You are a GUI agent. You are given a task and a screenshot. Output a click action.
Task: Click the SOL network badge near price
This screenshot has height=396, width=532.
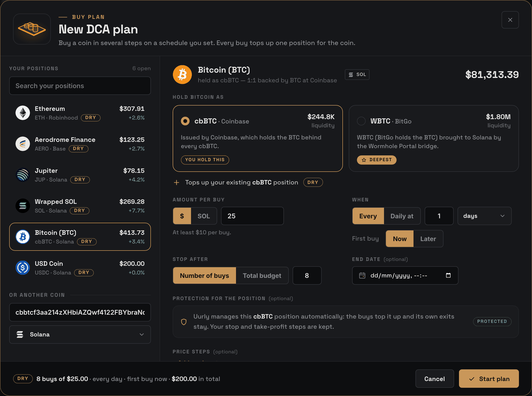pyautogui.click(x=357, y=75)
